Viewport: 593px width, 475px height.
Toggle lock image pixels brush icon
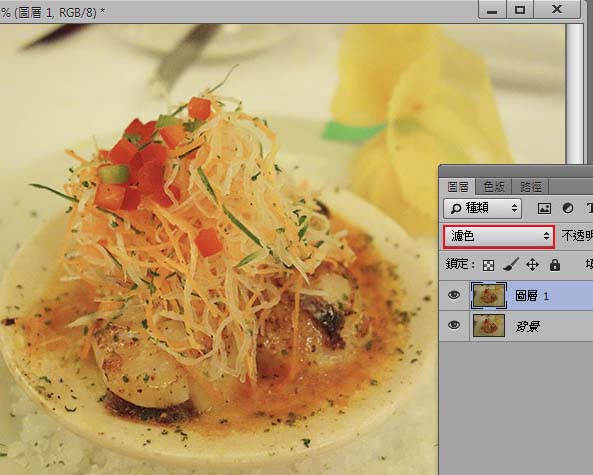[x=511, y=264]
